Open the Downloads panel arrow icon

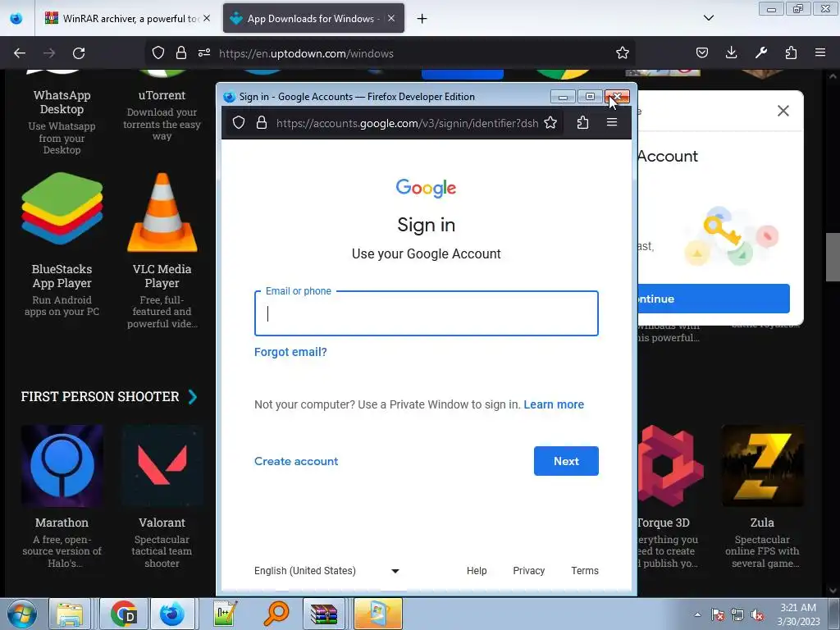pos(731,52)
